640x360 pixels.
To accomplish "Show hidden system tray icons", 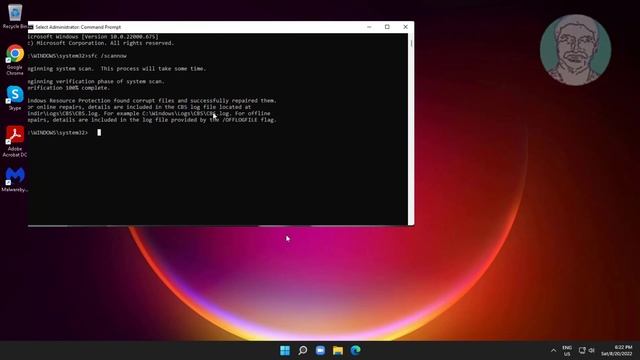I will point(553,351).
